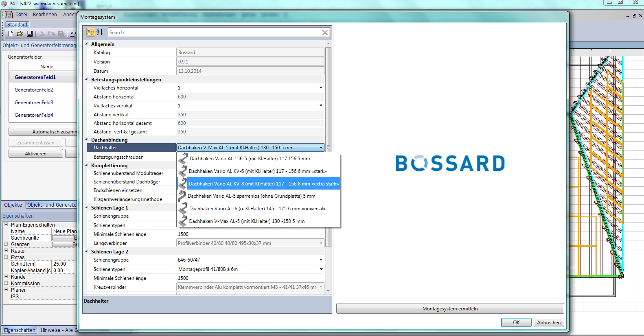Open Schienentypen Montageprofil 41/80B dropdown
The width and height of the screenshot is (644, 336).
(321, 269)
